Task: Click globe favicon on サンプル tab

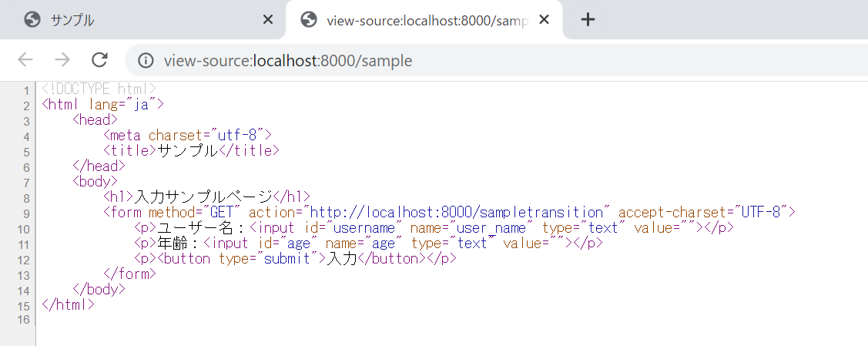Action: pos(32,20)
